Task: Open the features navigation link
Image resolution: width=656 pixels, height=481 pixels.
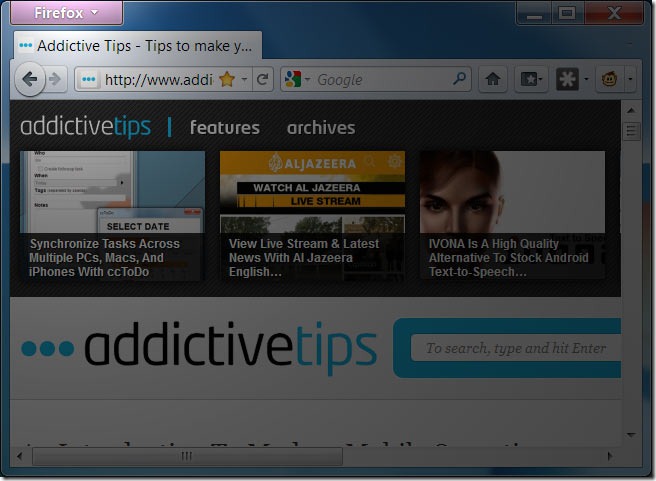Action: [225, 128]
